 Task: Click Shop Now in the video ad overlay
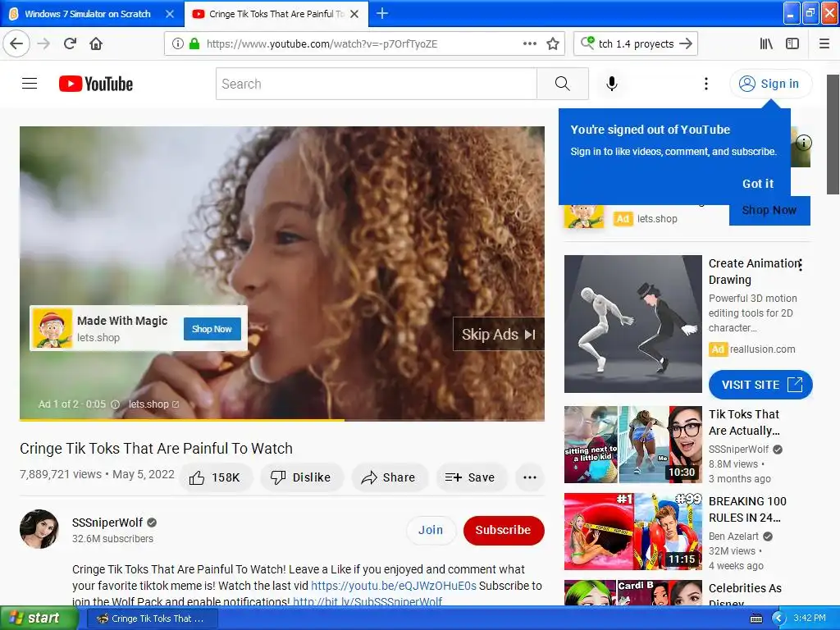212,329
